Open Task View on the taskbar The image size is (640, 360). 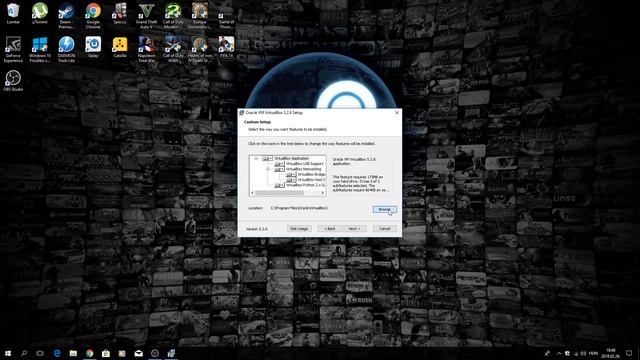click(40, 353)
